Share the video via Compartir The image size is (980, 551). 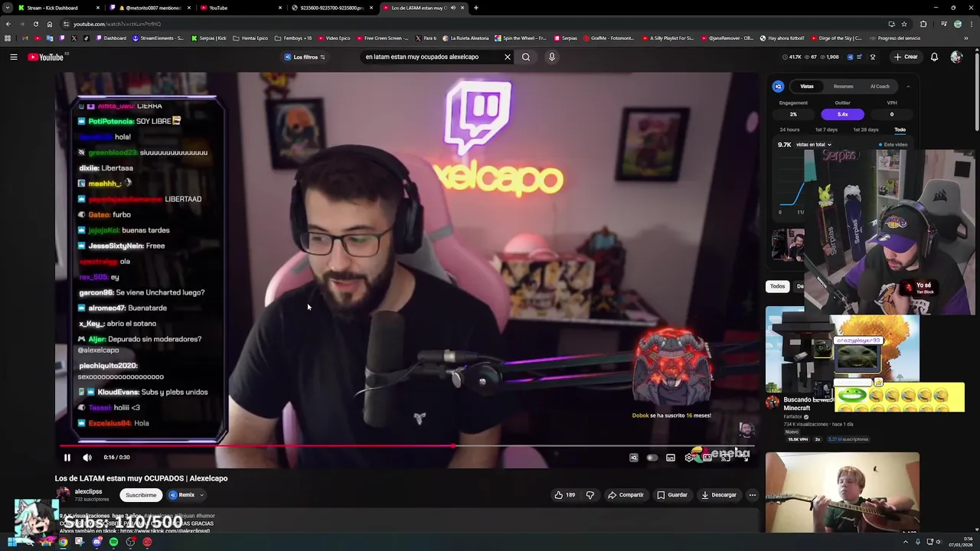click(x=626, y=495)
